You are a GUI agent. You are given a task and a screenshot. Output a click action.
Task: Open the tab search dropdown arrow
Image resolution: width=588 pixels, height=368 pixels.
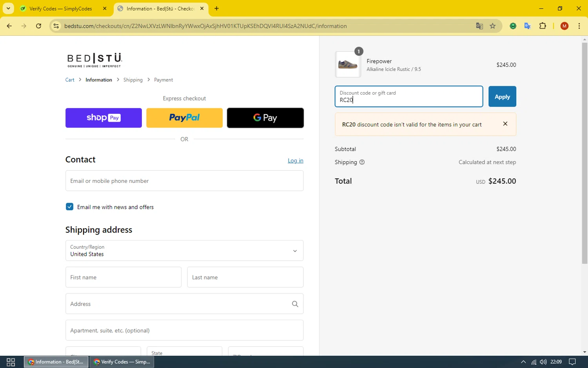click(x=8, y=8)
